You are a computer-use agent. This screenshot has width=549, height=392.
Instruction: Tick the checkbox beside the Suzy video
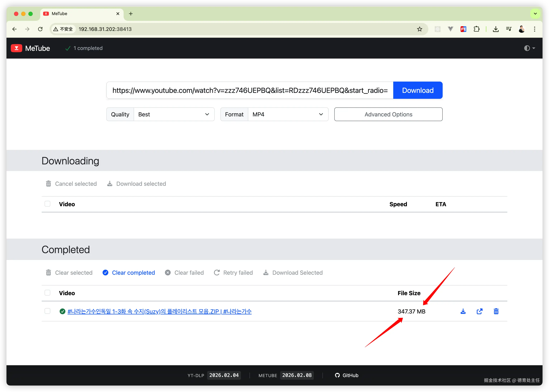48,311
